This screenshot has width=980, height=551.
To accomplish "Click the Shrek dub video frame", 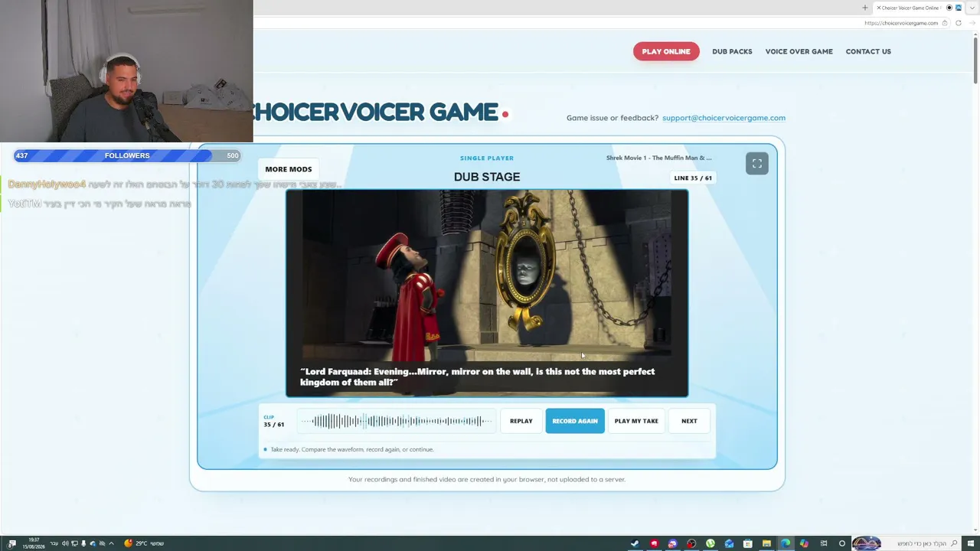I will click(x=487, y=293).
